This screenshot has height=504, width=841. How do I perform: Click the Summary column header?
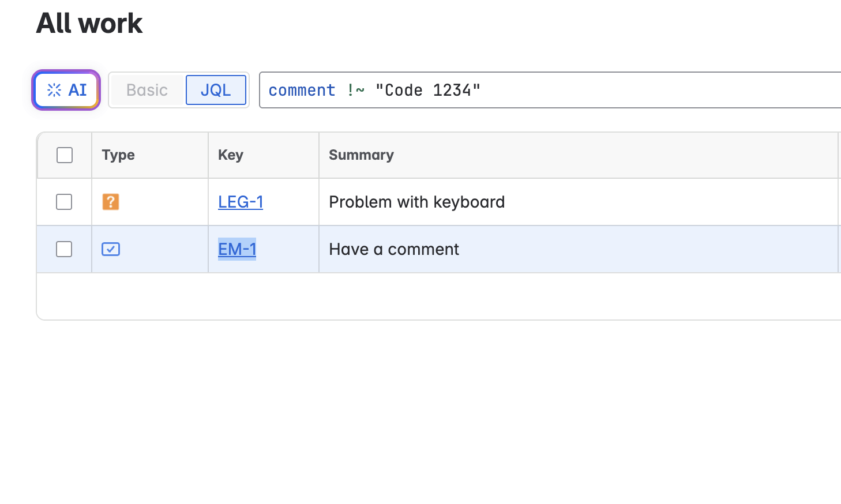pos(361,155)
